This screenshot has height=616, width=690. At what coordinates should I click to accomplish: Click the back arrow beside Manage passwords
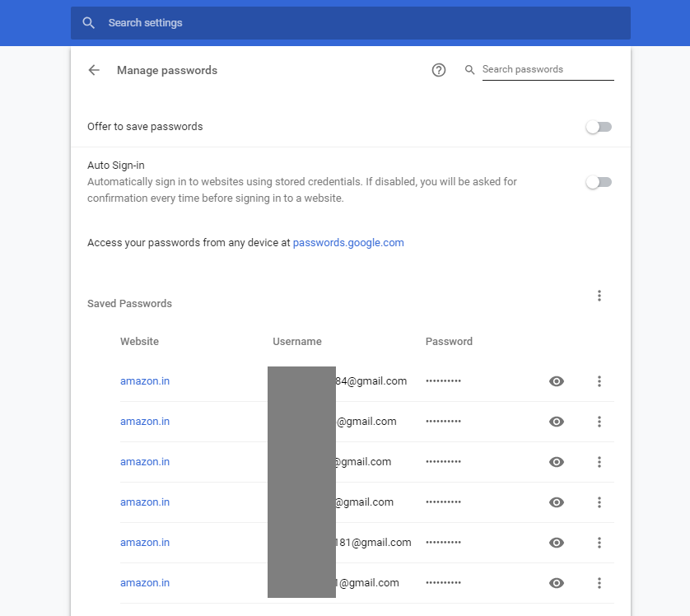pos(94,70)
